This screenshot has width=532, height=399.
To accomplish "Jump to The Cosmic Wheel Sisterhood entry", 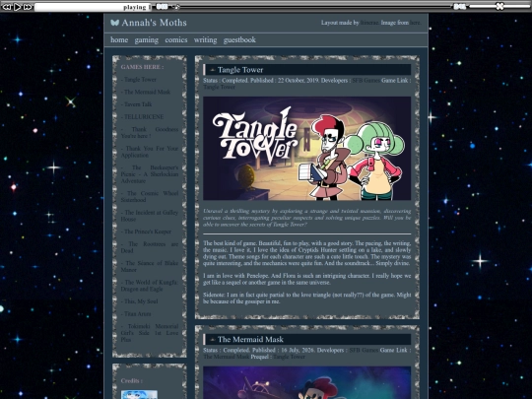I will (x=150, y=196).
